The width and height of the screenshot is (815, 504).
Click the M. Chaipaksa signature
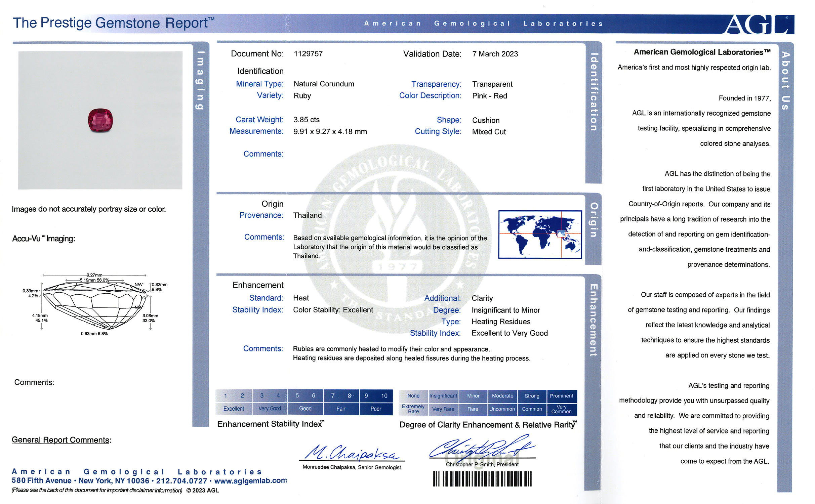[x=352, y=453]
